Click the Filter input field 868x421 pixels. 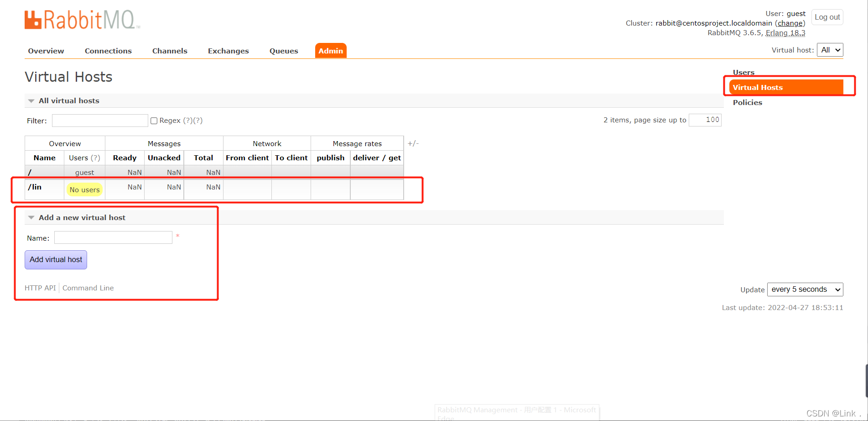(x=100, y=121)
